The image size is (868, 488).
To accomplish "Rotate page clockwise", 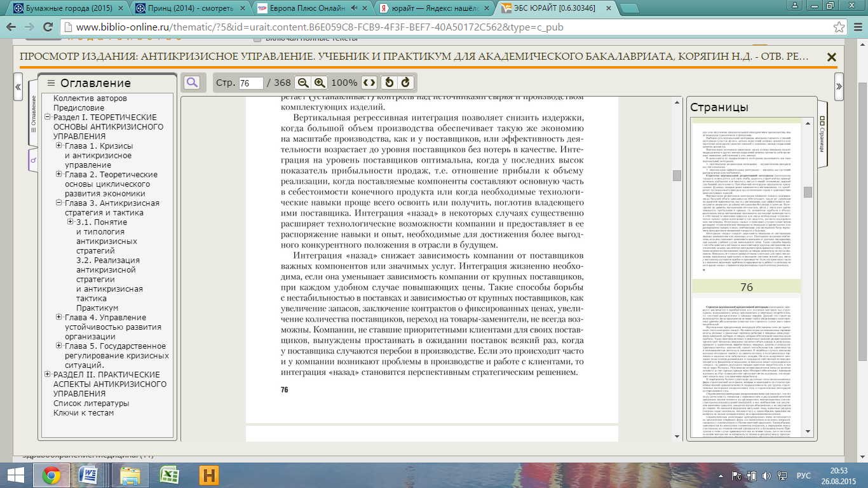I will point(405,83).
